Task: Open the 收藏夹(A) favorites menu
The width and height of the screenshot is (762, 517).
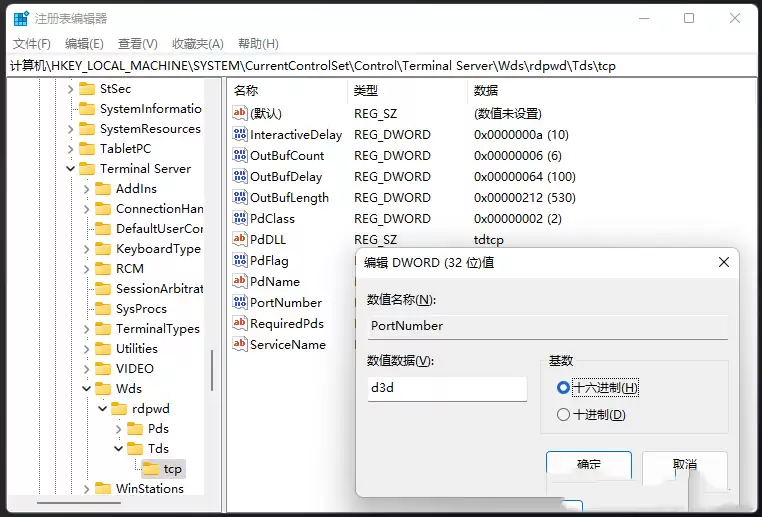Action: point(197,44)
